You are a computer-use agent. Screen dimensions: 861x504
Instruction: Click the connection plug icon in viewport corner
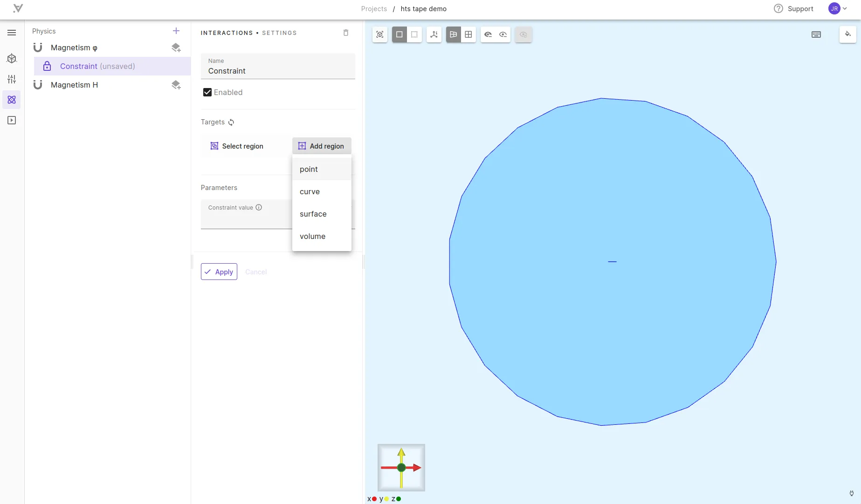[x=852, y=493]
